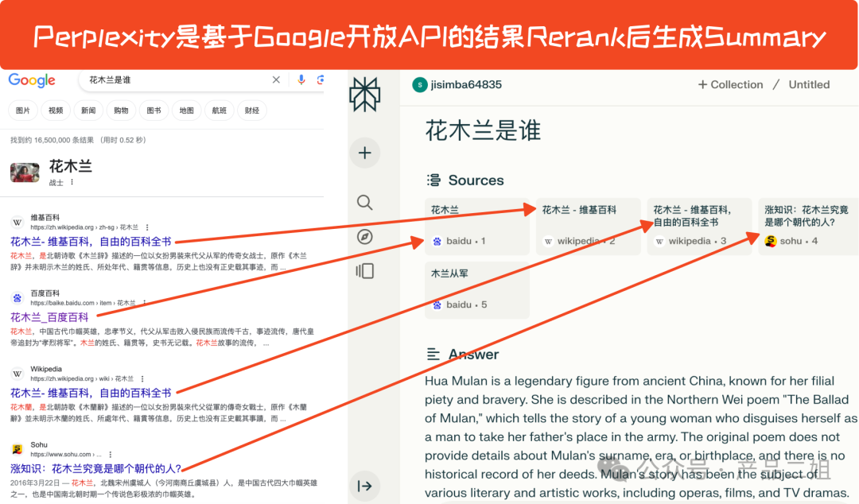The height and width of the screenshot is (504, 859).
Task: Open the jisimba64835 profile name
Action: (466, 85)
